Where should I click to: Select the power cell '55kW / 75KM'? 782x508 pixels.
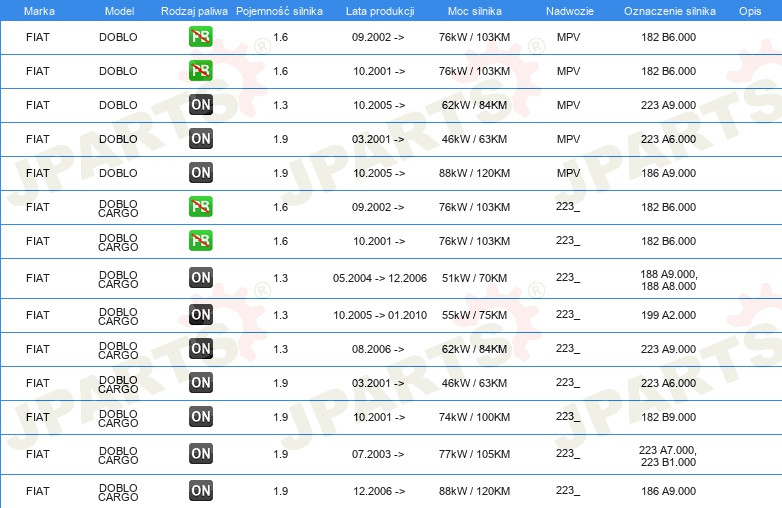474,315
